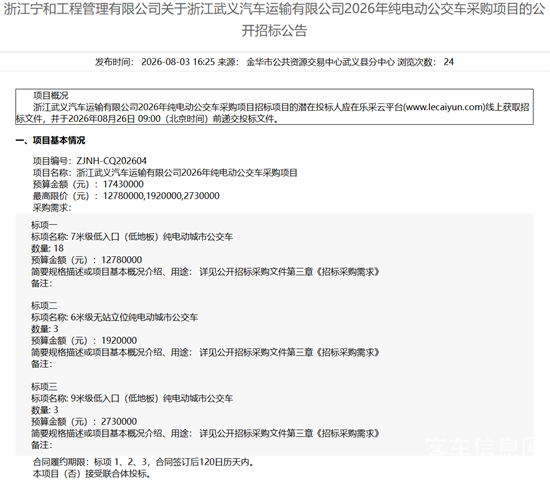Click the 采购需求 label

click(52, 208)
